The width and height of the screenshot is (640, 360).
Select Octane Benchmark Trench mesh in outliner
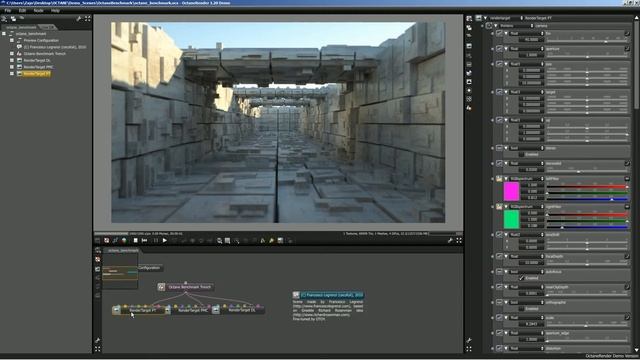coord(44,53)
